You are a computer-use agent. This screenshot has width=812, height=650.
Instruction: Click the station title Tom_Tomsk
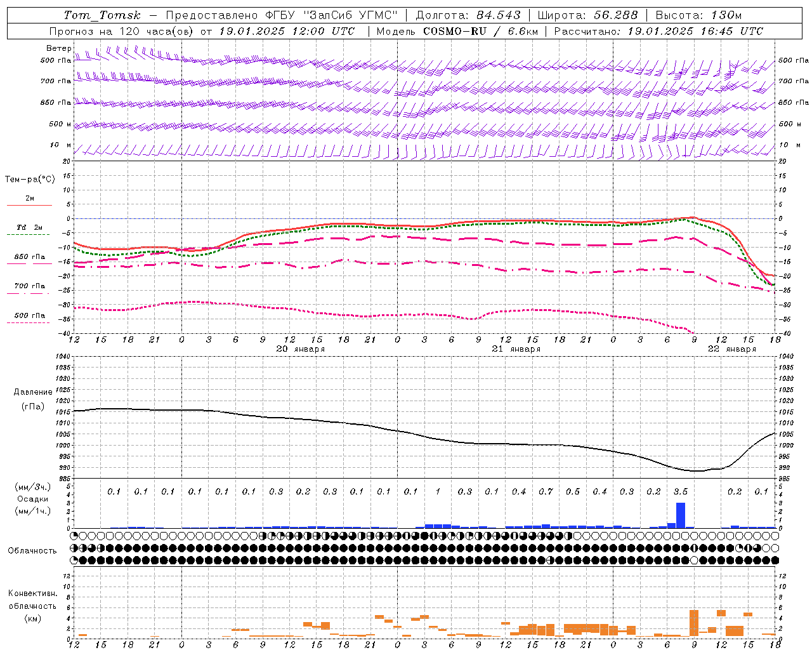click(102, 15)
